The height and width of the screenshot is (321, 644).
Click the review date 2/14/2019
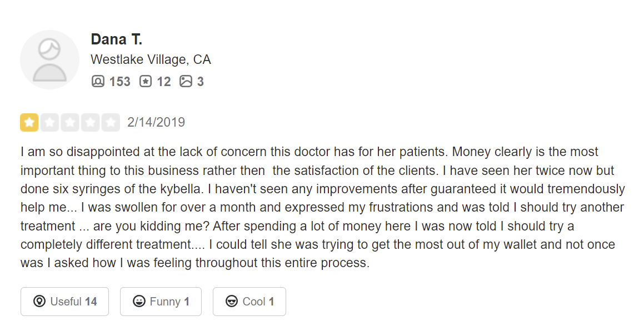[156, 122]
